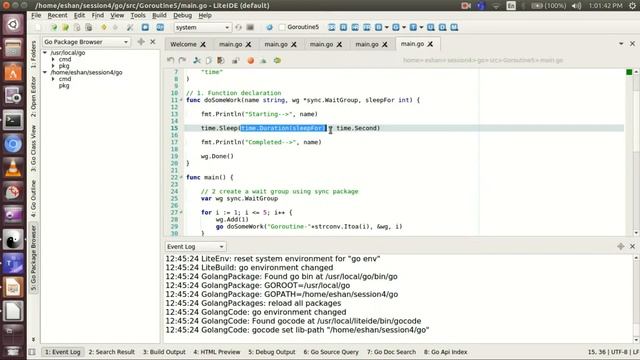Viewport: 640px width, 360px height.
Task: Open the File menu
Action: (x=36, y=16)
